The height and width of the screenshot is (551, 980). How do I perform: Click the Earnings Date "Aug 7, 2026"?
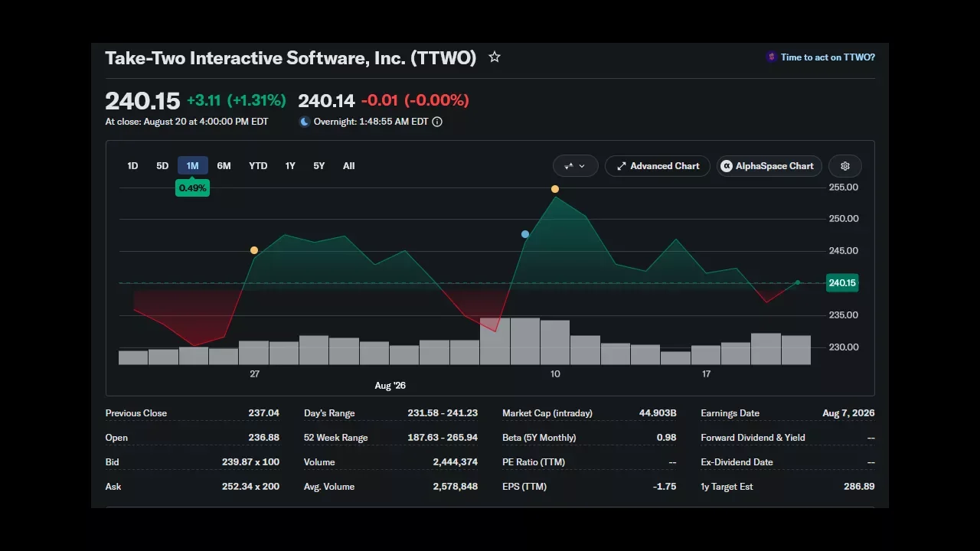(x=848, y=413)
